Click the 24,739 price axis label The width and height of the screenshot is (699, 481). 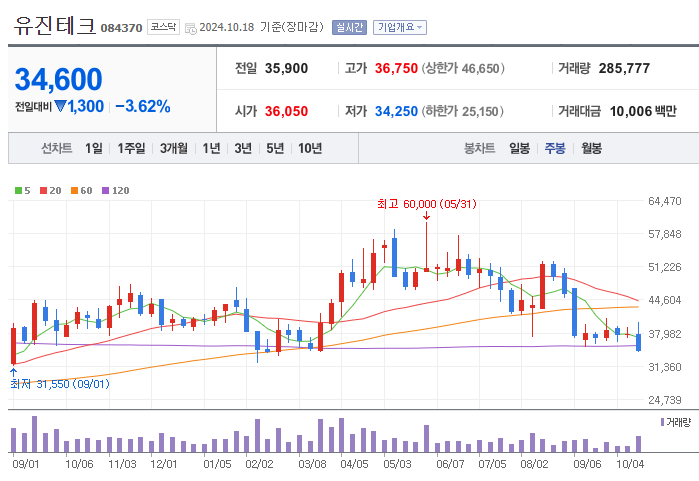(x=664, y=400)
